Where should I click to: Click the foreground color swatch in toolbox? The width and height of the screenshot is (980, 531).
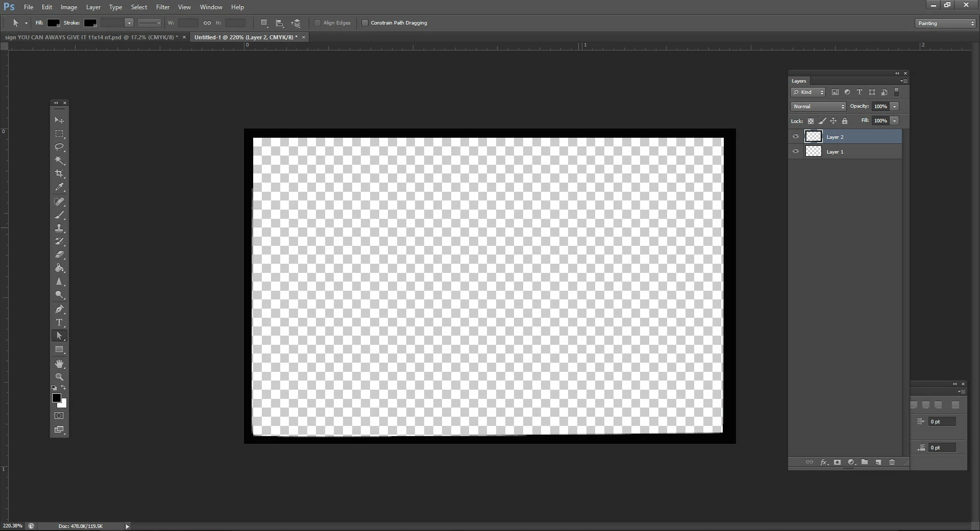57,398
